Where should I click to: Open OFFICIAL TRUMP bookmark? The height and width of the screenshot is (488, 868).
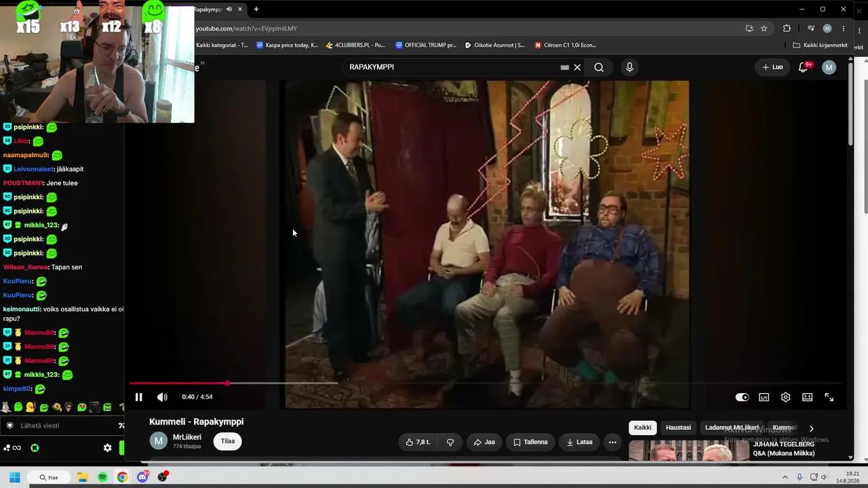point(426,45)
